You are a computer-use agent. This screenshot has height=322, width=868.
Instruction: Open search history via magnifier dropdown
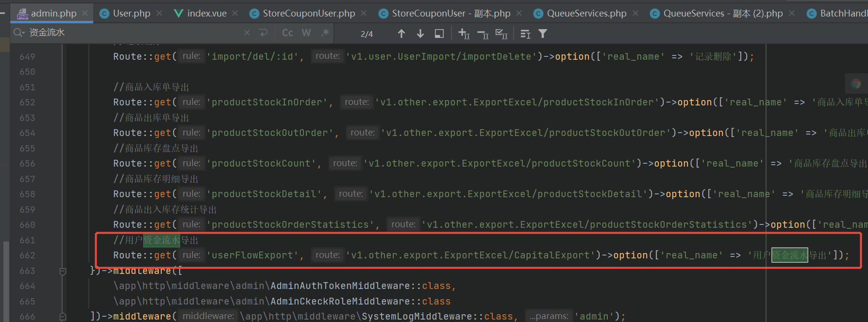[x=19, y=33]
